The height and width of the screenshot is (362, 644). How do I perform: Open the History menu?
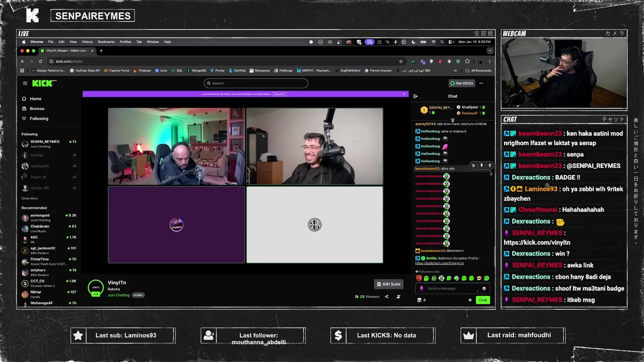[87, 42]
